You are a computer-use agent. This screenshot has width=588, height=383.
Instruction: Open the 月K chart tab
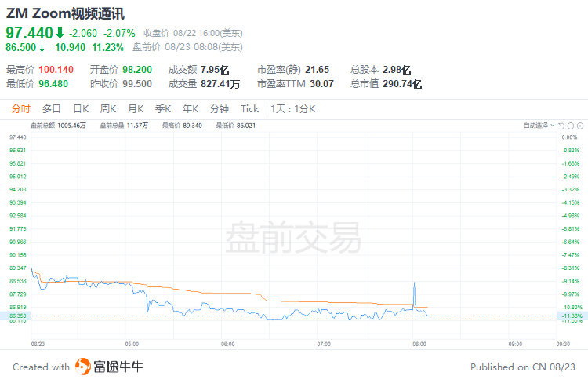[x=136, y=109]
